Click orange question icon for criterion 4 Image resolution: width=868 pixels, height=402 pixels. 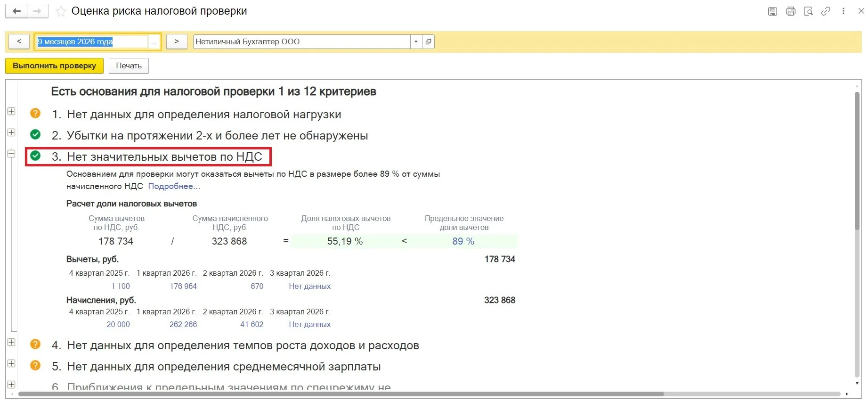pyautogui.click(x=35, y=344)
